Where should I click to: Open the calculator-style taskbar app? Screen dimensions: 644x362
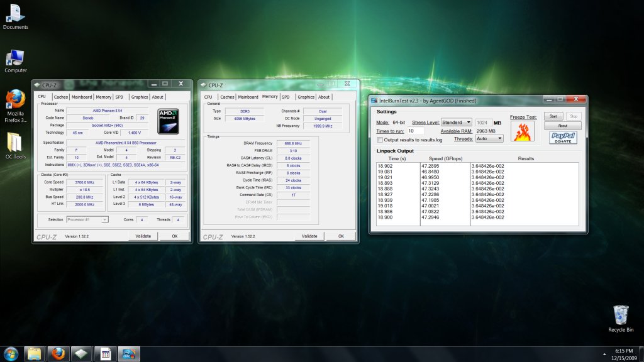105,354
